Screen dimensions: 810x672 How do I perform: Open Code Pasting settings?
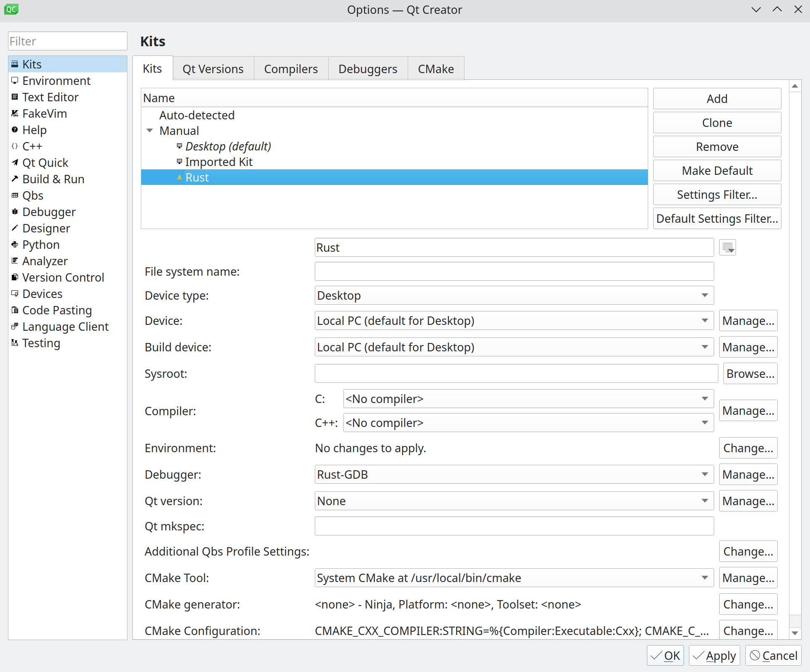click(57, 310)
